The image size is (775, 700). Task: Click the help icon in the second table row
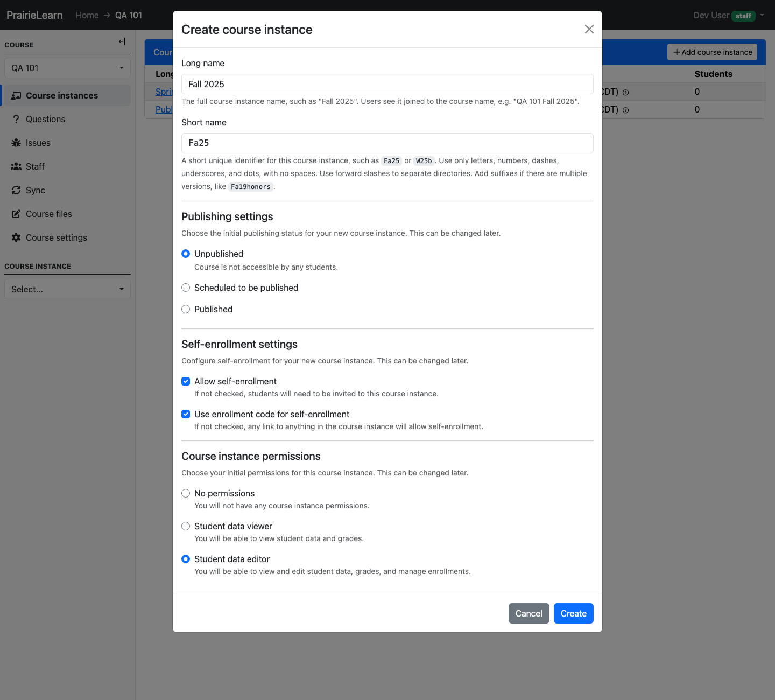tap(626, 110)
